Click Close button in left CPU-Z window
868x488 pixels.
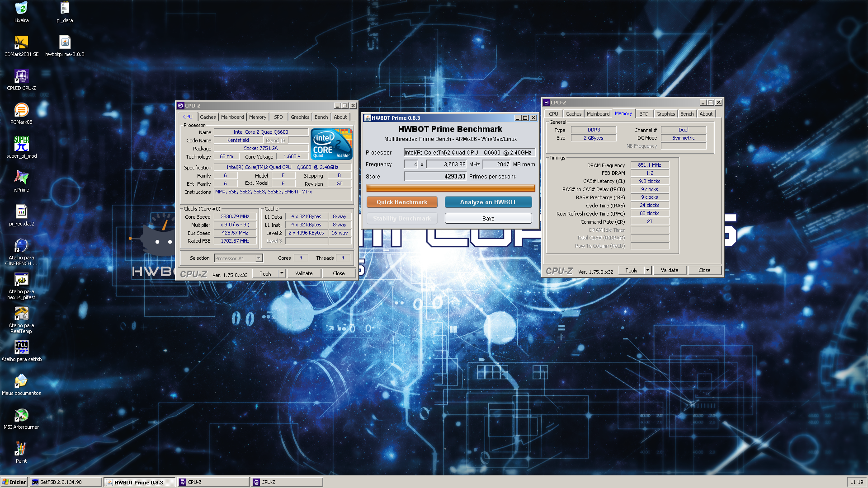click(339, 273)
